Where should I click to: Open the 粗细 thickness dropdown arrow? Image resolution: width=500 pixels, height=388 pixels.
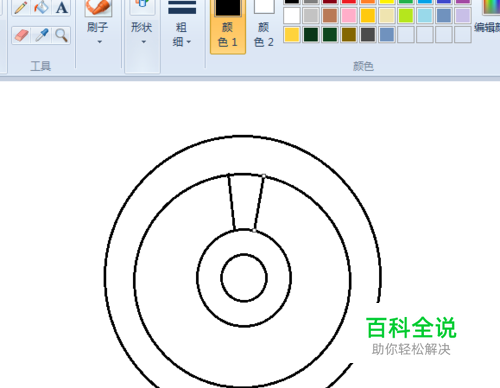click(189, 42)
